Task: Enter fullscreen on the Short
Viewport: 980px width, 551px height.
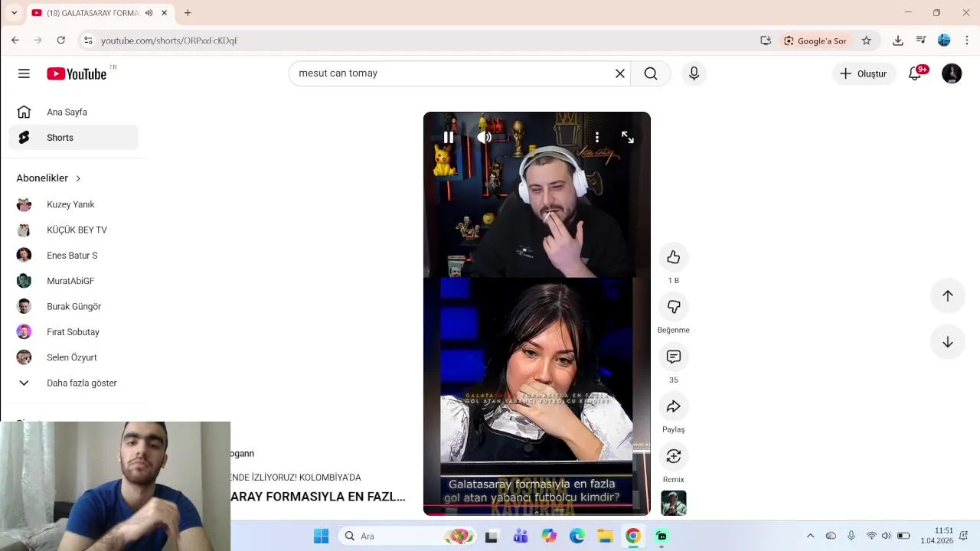Action: click(628, 138)
